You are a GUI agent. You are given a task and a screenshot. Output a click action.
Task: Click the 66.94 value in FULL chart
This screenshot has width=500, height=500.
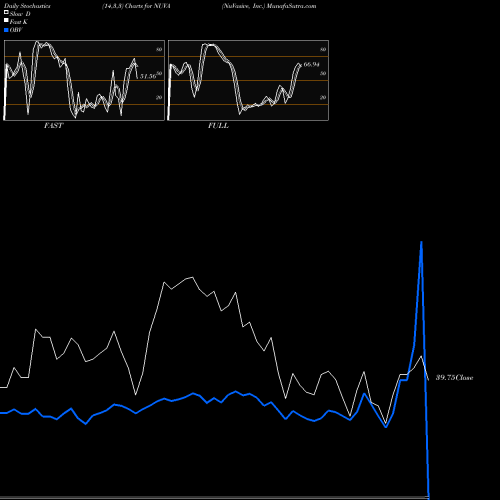[311, 64]
